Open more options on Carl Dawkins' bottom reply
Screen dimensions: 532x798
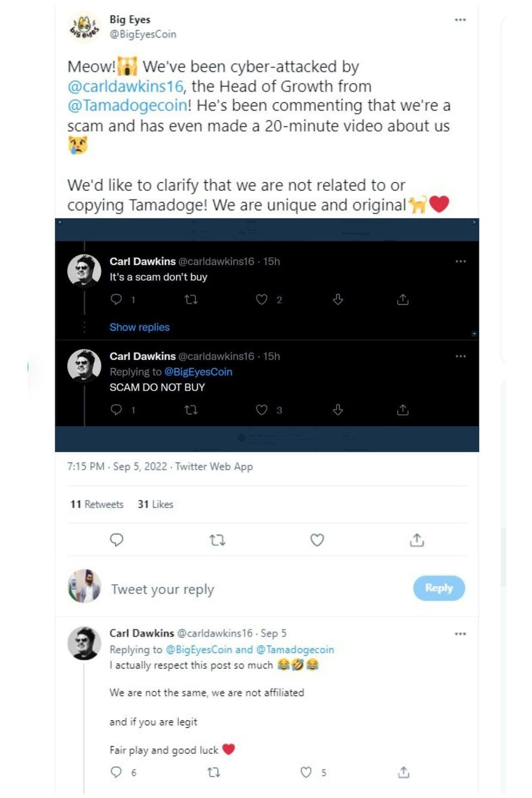tap(460, 634)
